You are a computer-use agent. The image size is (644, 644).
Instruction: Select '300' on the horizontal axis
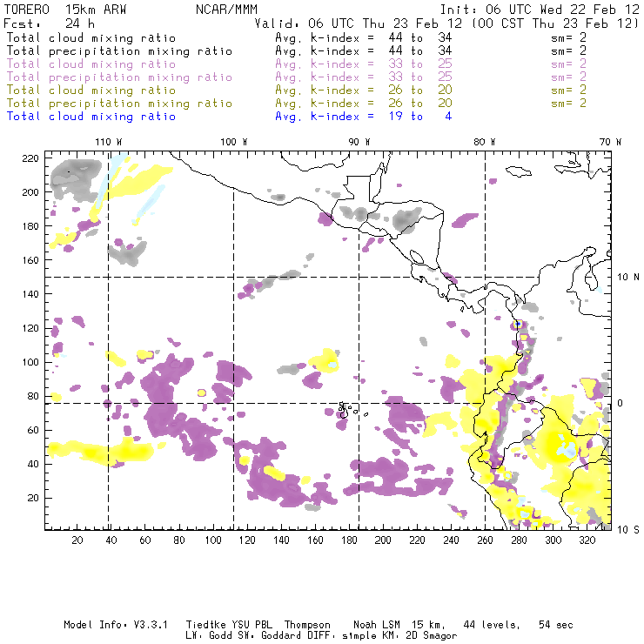tap(553, 540)
